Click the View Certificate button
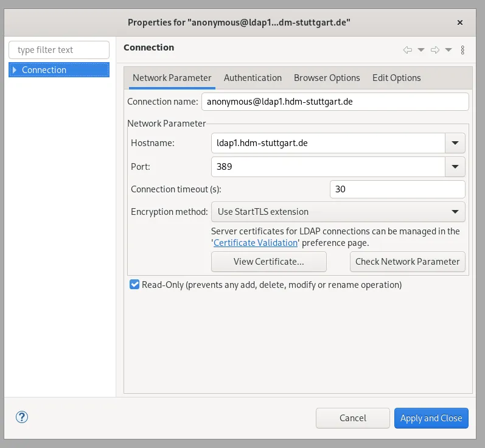The image size is (485, 448). click(x=268, y=262)
